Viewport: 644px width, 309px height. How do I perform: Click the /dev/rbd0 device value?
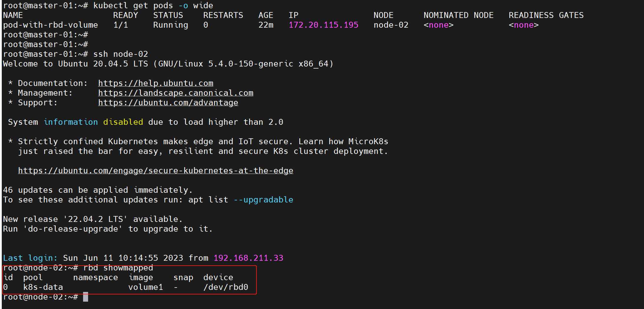coord(226,287)
